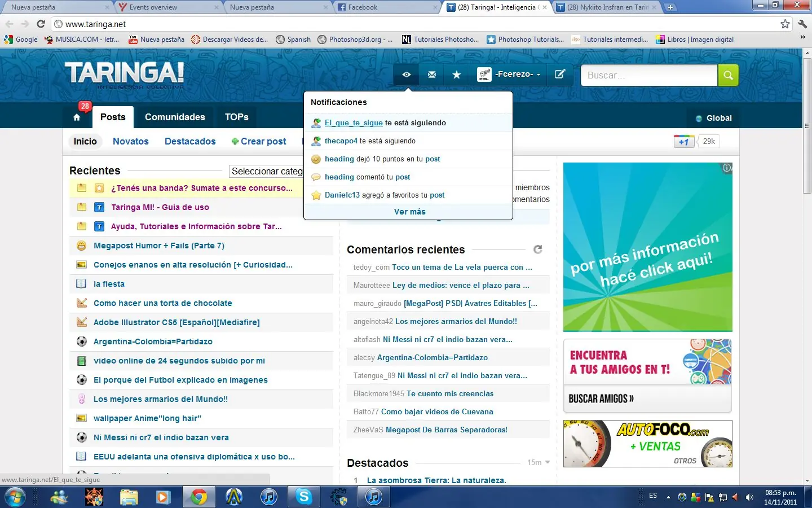Open the notifications eye icon
Viewport: 812px width, 508px height.
point(407,75)
